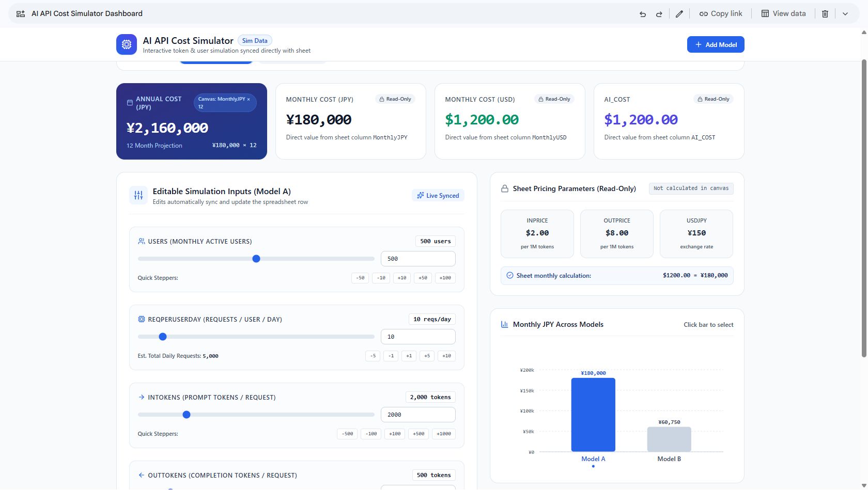
Task: Click the redo arrow icon
Action: point(659,14)
